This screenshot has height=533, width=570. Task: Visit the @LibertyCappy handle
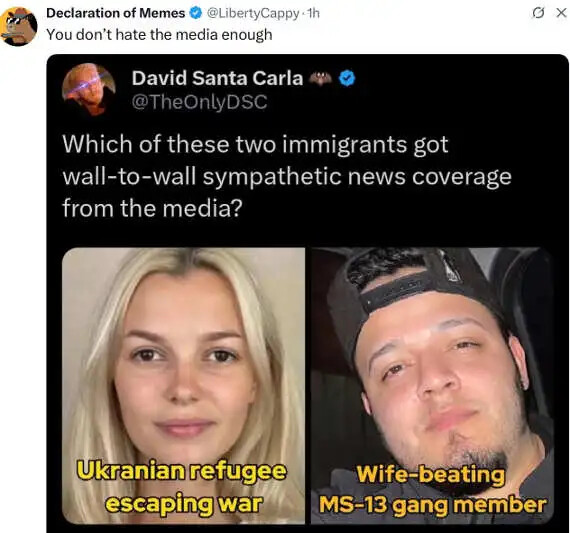coord(253,13)
